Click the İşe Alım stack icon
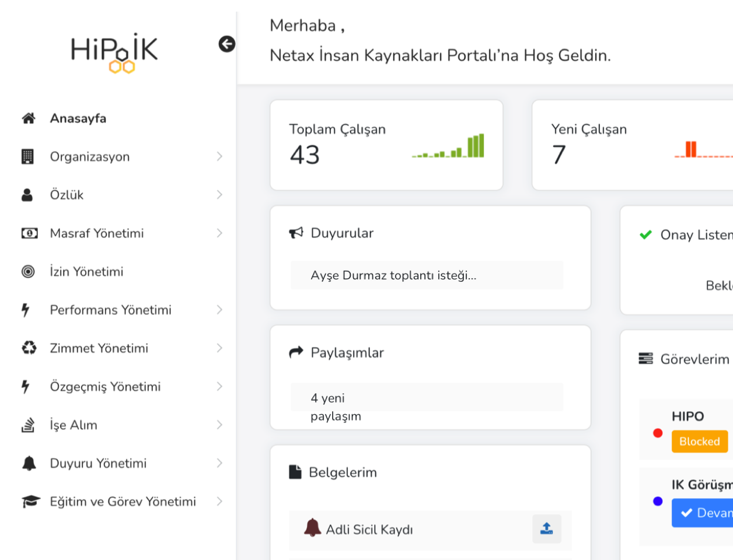The height and width of the screenshot is (560, 733). [28, 425]
